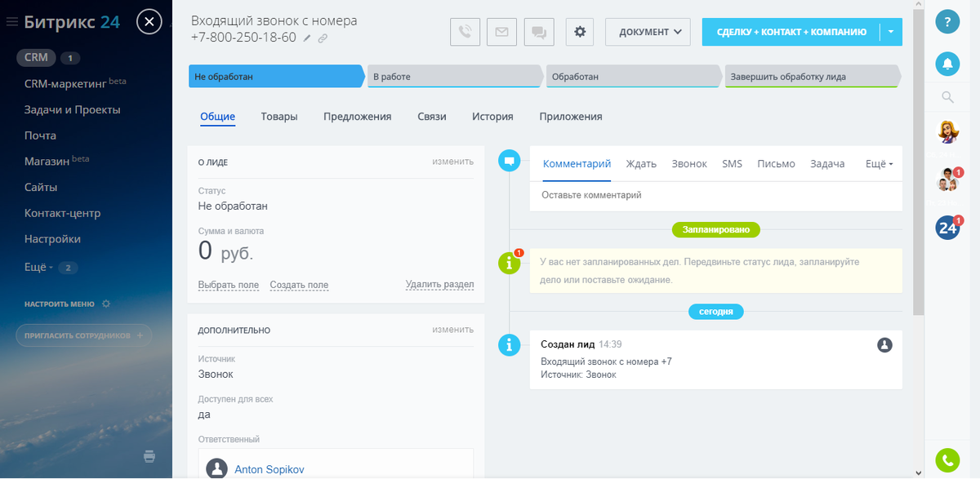This screenshot has height=479, width=980.
Task: Click the Сделку + Контакт + Компанию button
Action: pos(791,32)
